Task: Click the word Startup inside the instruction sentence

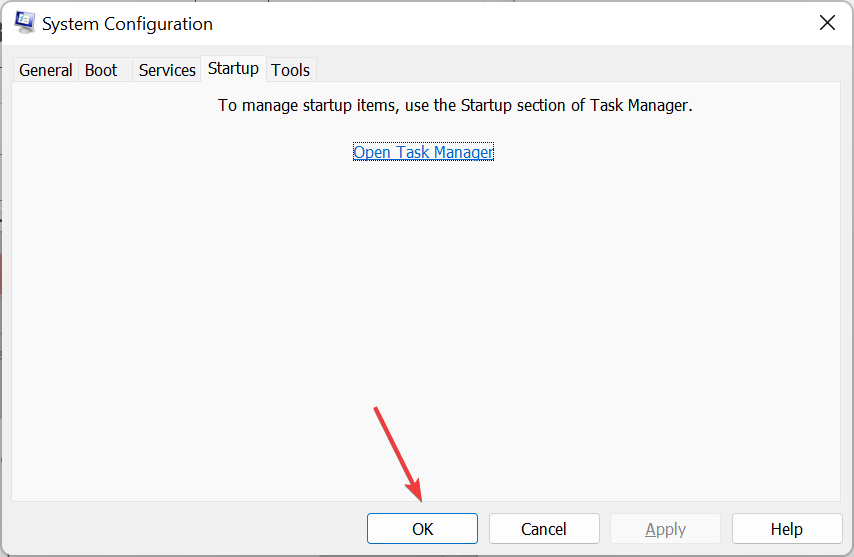Action: pyautogui.click(x=486, y=105)
